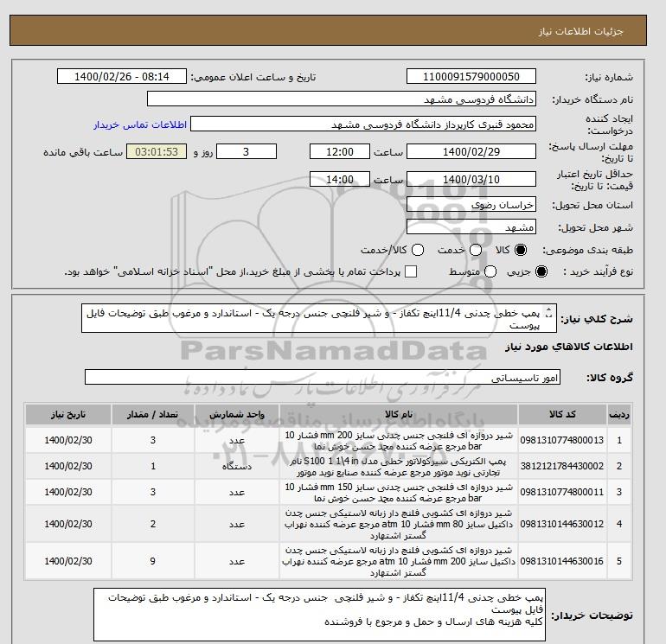
Task: Click product code 0981310774800011
Action: click(x=562, y=492)
